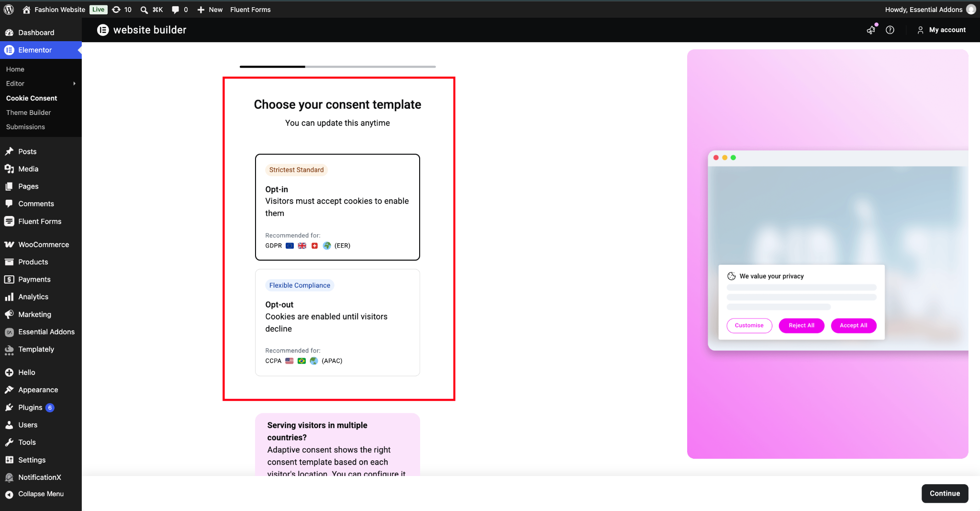Open Submissions submenu item
Viewport: 980px width, 511px height.
point(25,126)
